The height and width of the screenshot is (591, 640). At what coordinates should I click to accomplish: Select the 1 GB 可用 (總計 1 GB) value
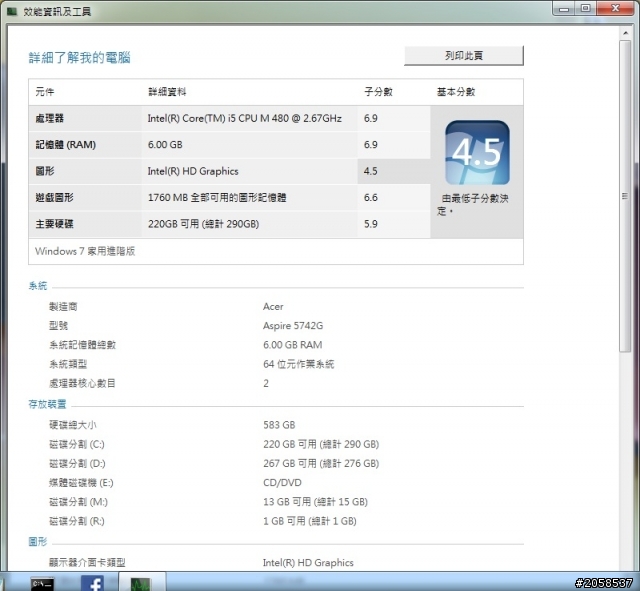coord(310,521)
